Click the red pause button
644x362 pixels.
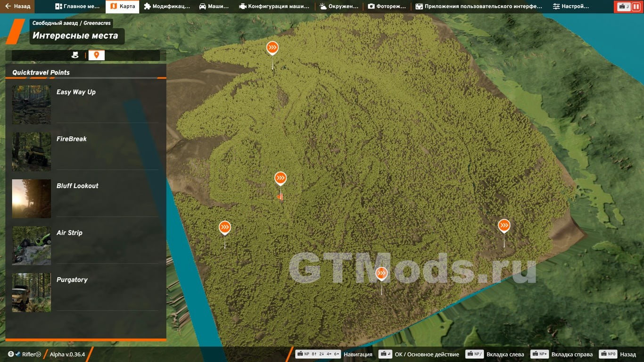(636, 7)
